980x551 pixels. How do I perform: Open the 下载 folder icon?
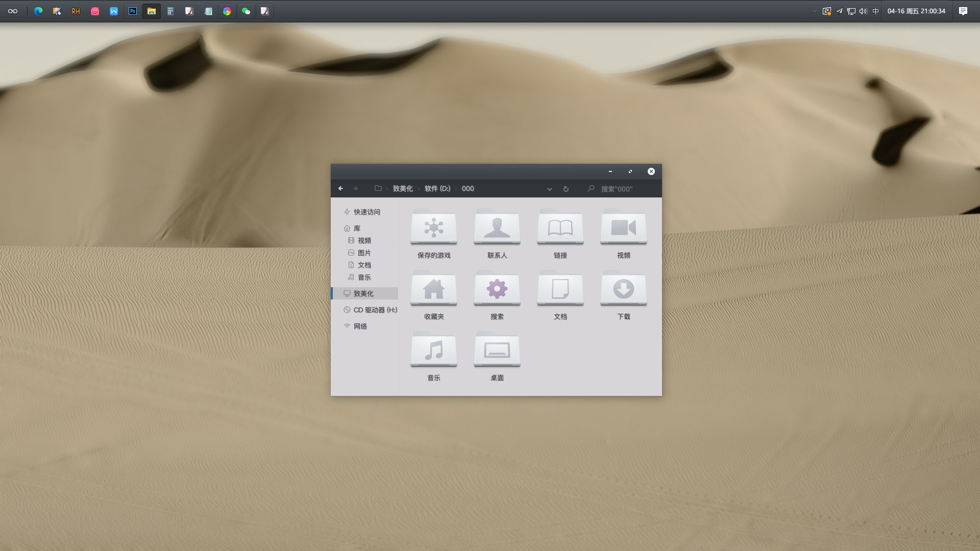click(624, 288)
